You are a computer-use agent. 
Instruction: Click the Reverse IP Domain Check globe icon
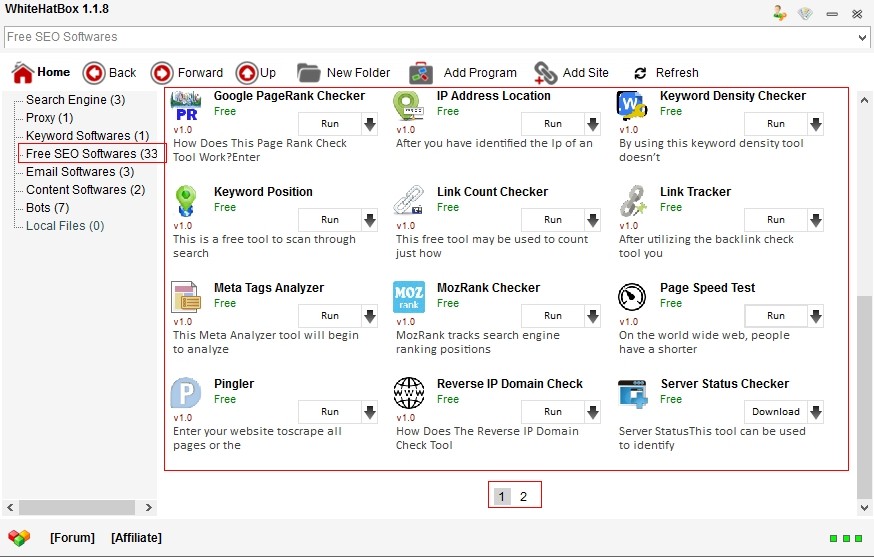(x=408, y=393)
